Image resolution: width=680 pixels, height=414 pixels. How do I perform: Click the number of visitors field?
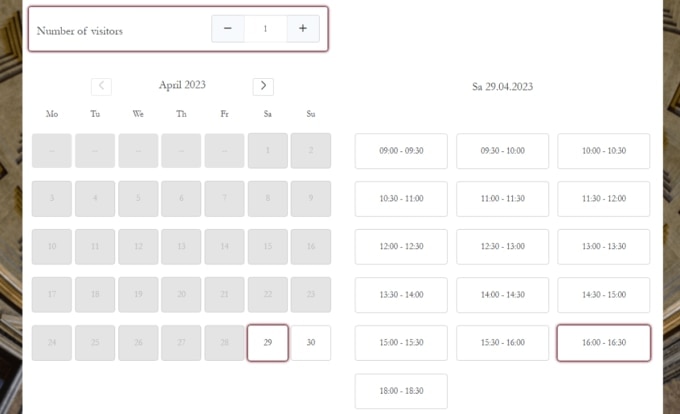265,29
